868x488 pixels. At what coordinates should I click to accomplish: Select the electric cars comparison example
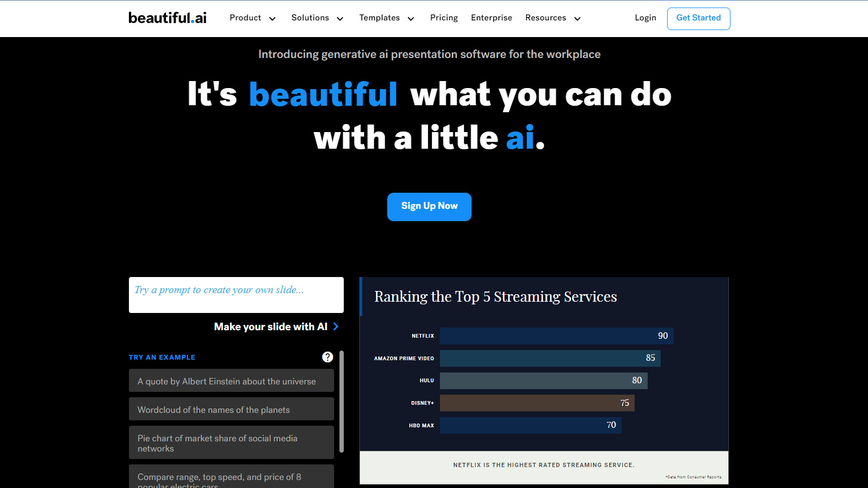pyautogui.click(x=232, y=477)
